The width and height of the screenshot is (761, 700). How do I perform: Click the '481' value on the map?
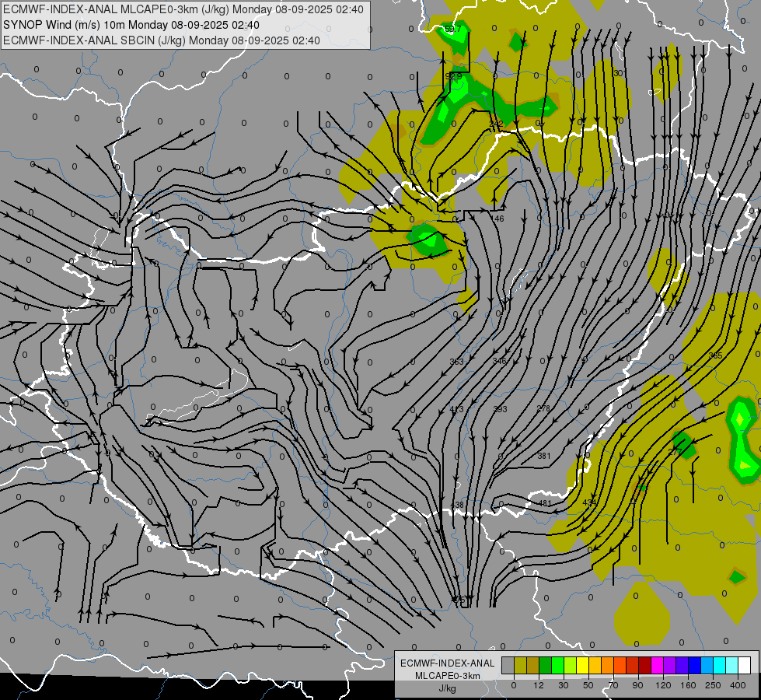pos(545,503)
